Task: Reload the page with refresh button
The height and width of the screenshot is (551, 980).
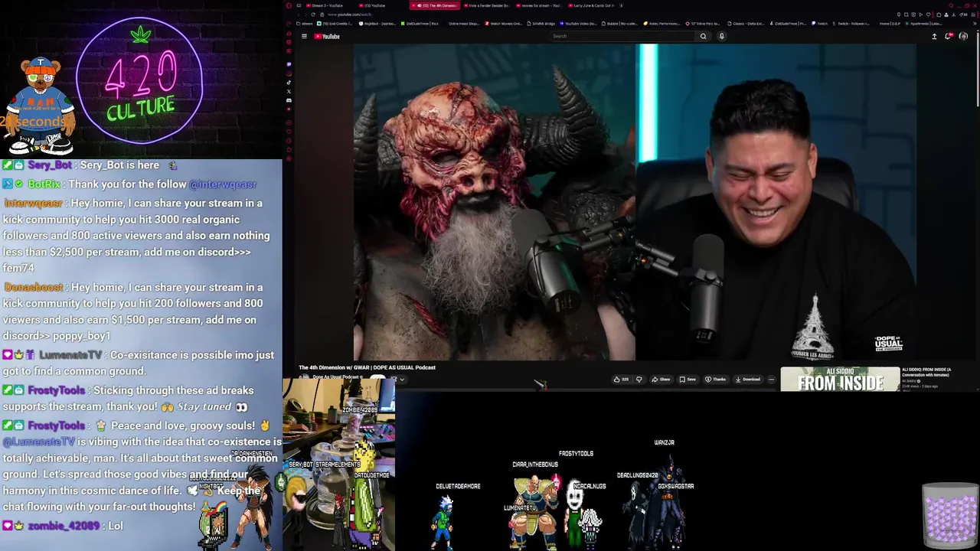Action: click(313, 15)
